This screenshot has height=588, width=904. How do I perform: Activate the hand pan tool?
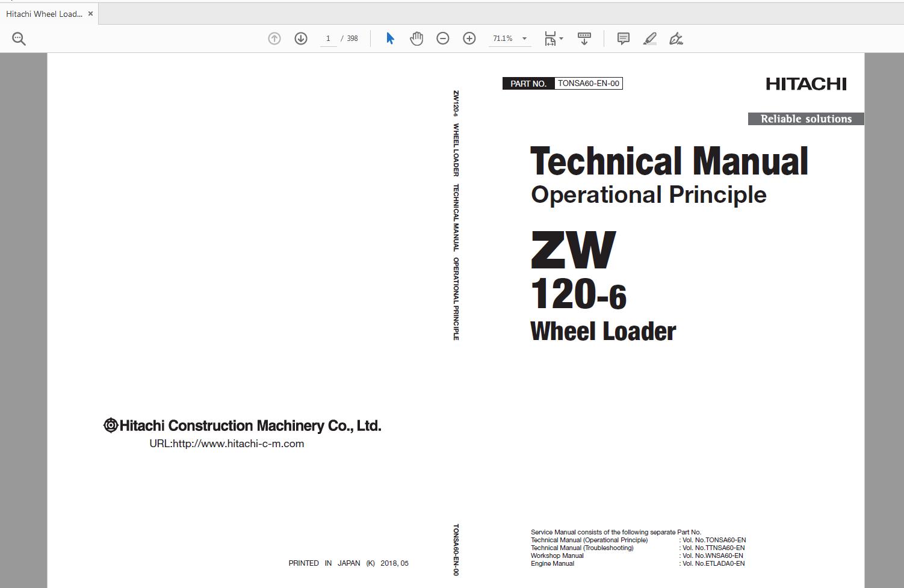416,39
